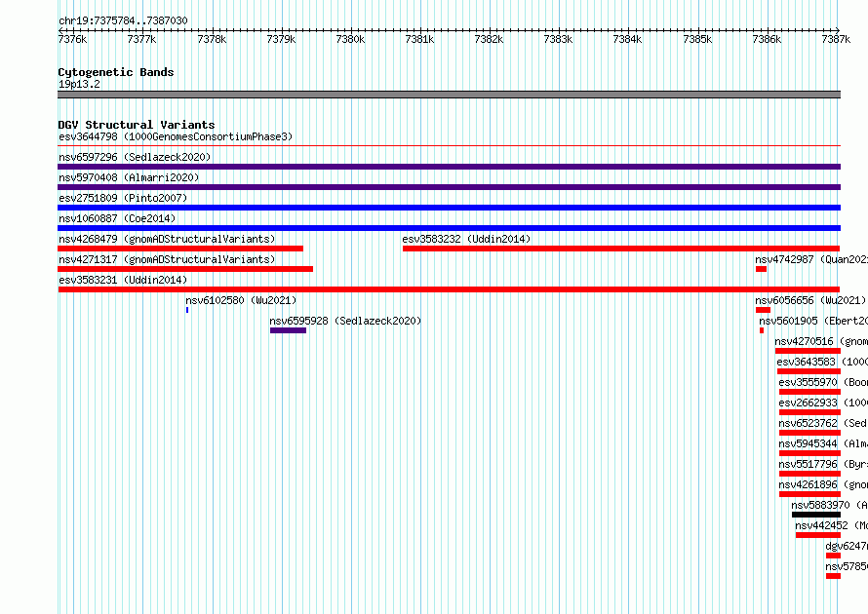The image size is (868, 614).
Task: Click the tiny blue nsv6102580 marker
Action: pos(187,310)
